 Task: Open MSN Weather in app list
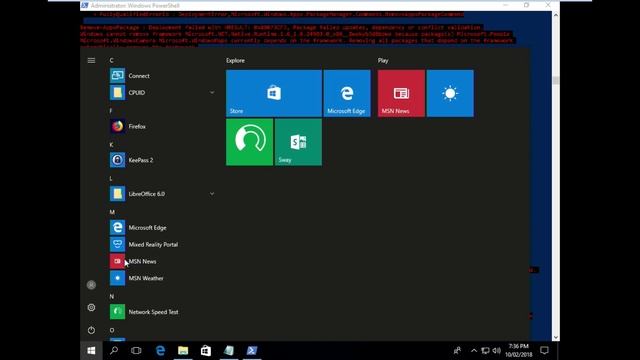[146, 278]
